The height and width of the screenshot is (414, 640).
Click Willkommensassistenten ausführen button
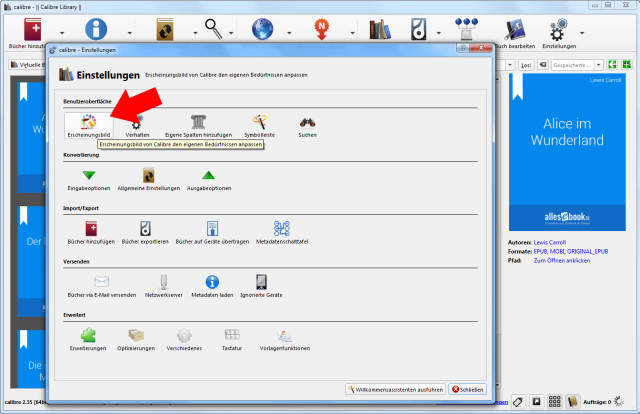coord(394,389)
